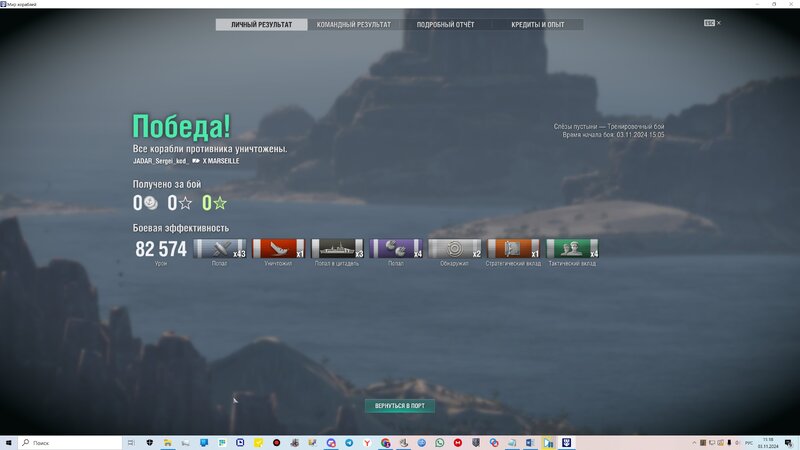Click the Получено за бой label
Image resolution: width=800 pixels, height=450 pixels.
[167, 184]
